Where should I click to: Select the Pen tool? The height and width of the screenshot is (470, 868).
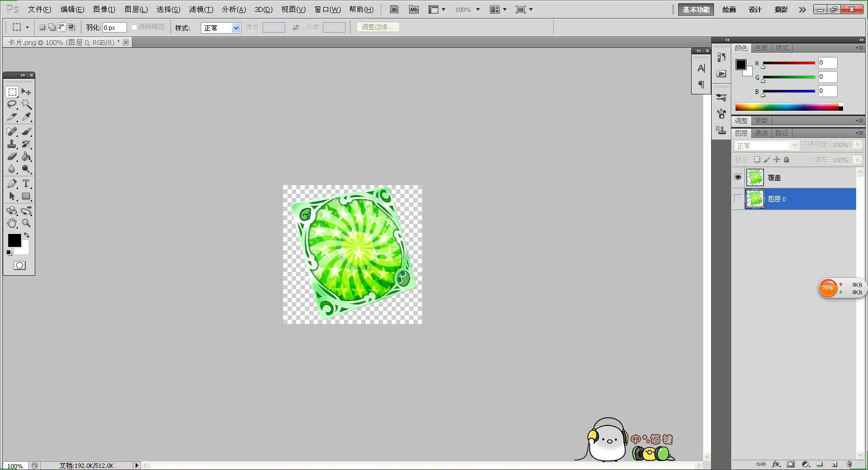click(12, 183)
